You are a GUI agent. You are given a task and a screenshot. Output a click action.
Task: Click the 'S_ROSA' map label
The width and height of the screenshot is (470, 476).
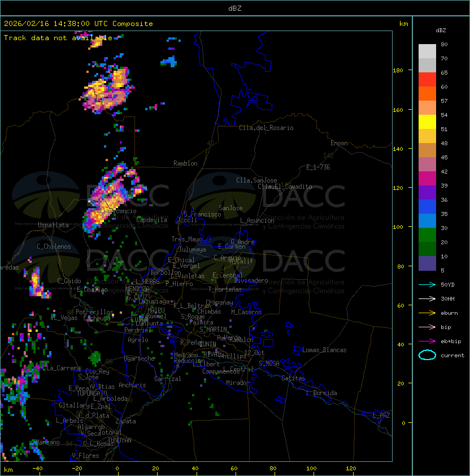point(269,364)
